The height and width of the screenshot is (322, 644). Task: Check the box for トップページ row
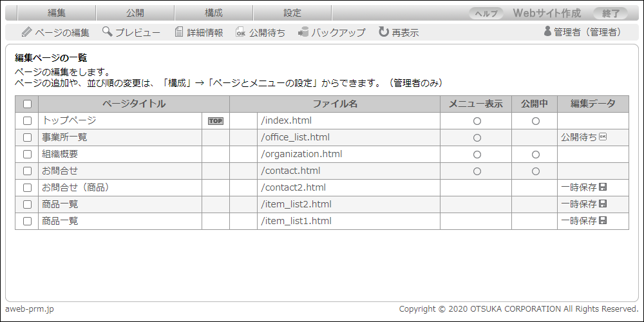(27, 120)
